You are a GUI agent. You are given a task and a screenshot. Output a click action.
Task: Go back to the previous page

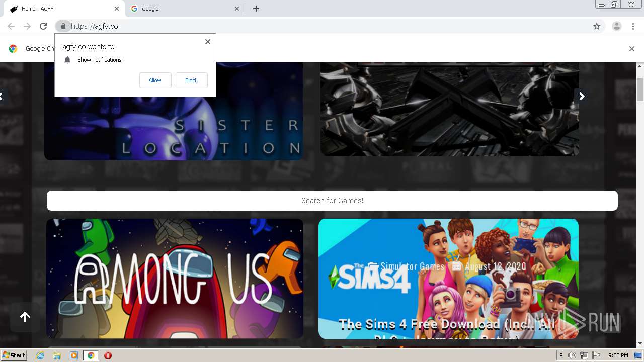click(11, 26)
